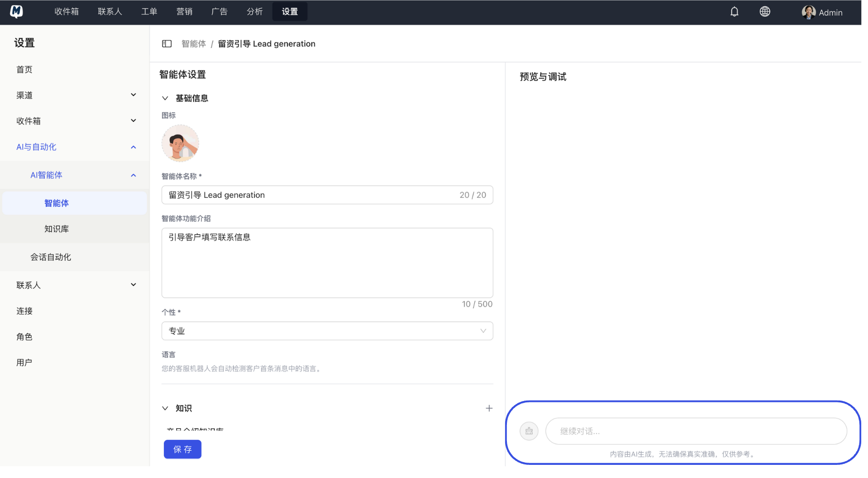Click the M logo in the top bar
The height and width of the screenshot is (478, 868).
point(16,11)
